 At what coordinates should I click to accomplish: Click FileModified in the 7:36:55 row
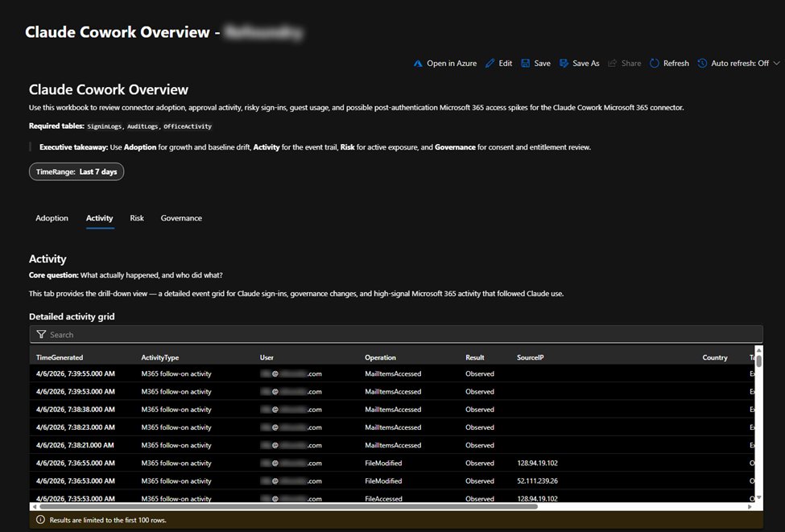click(x=383, y=464)
